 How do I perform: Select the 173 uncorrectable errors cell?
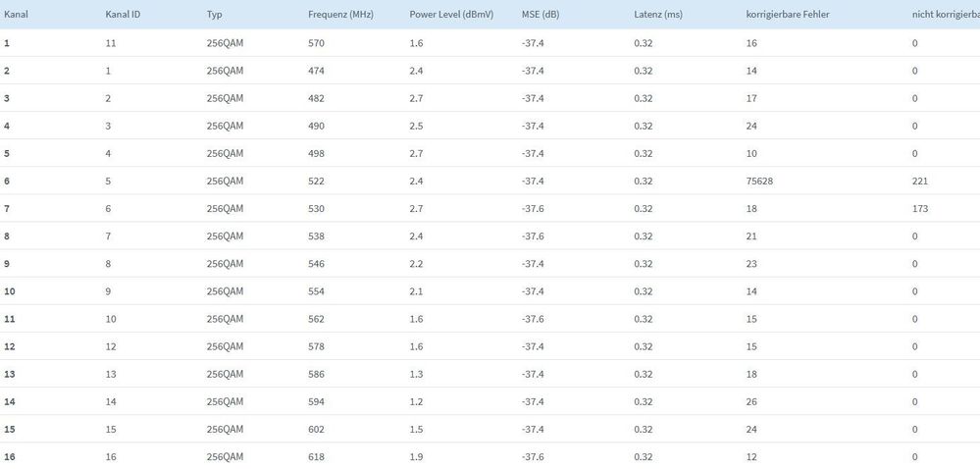coord(919,209)
